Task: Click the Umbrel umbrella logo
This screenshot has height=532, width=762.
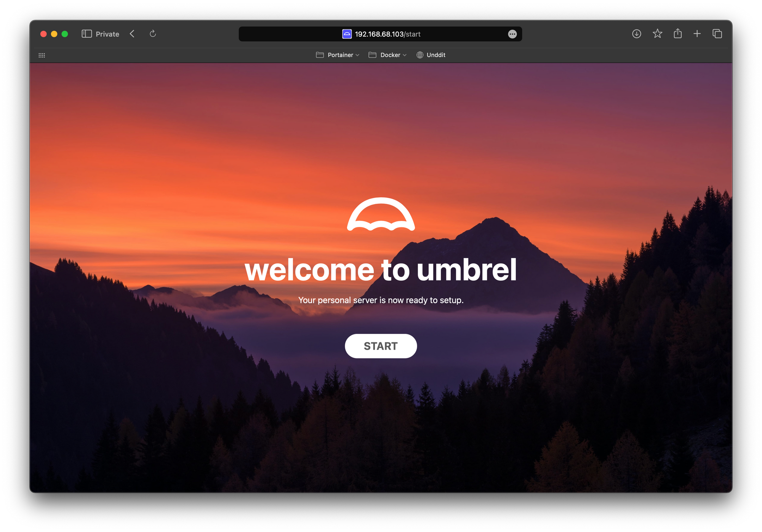Action: (x=381, y=214)
